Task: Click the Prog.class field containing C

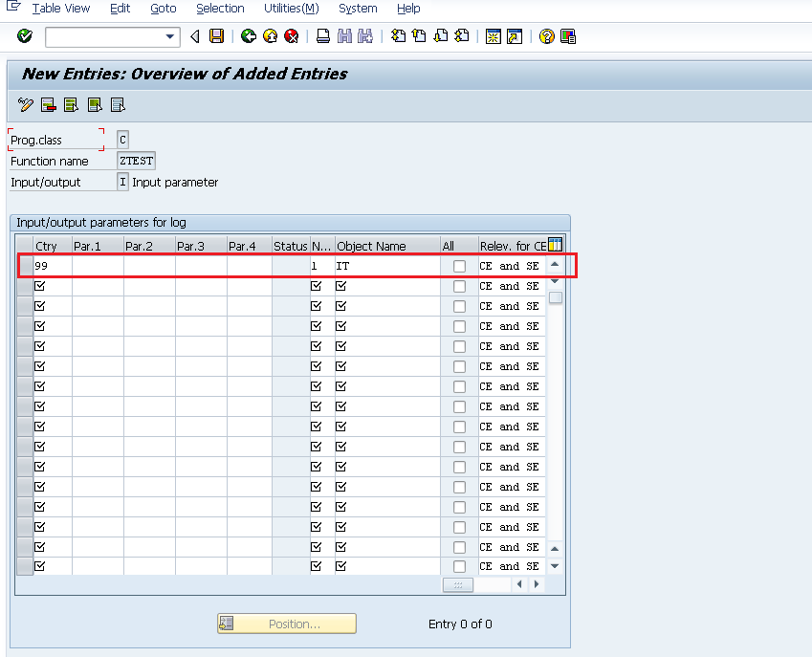Action: pos(122,140)
